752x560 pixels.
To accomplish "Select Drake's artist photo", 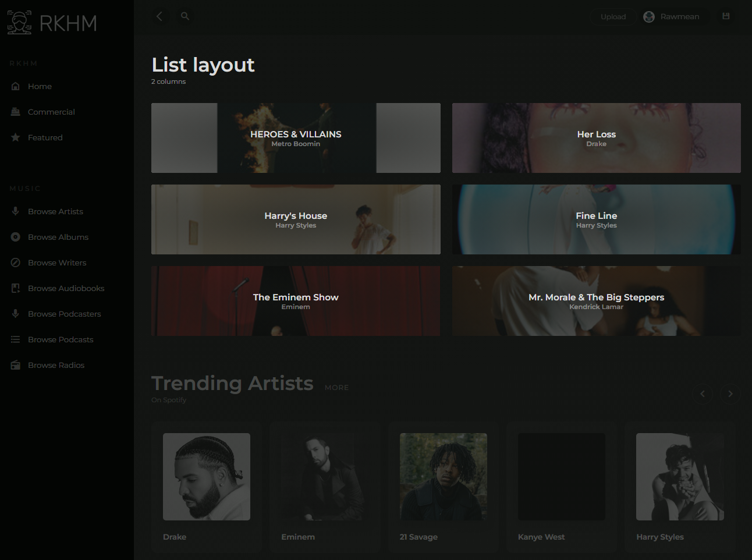I will [207, 477].
